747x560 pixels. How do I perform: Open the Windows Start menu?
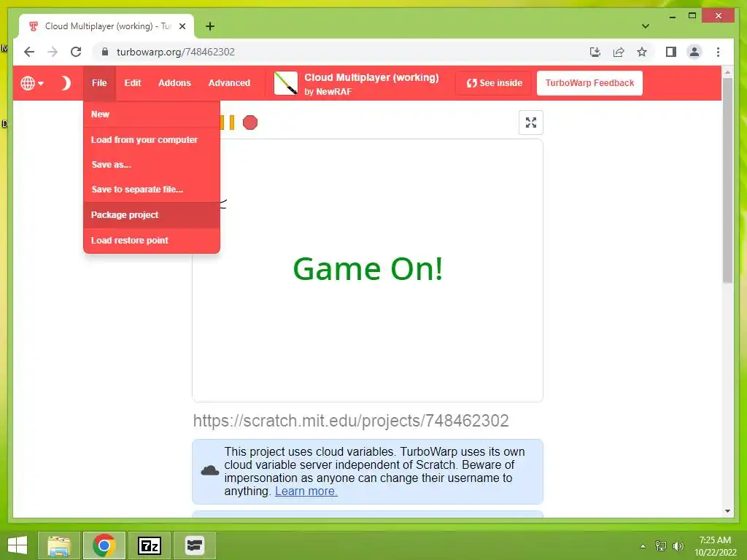18,545
